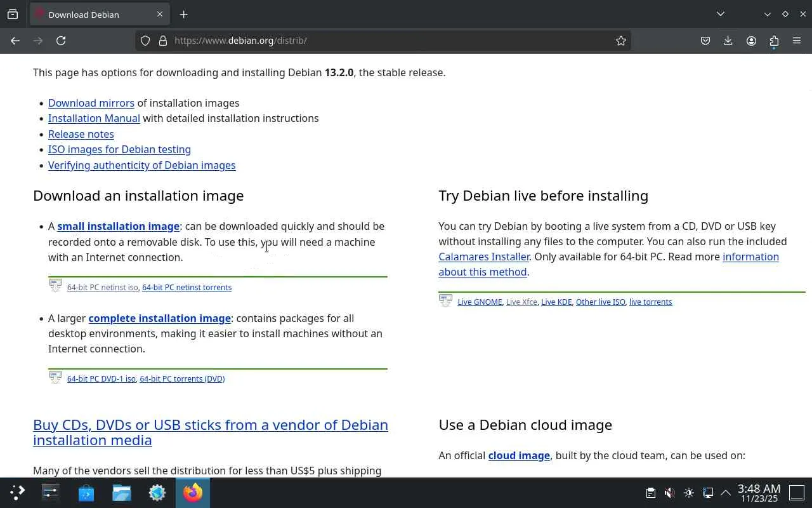
Task: Open the Release notes link
Action: click(81, 134)
